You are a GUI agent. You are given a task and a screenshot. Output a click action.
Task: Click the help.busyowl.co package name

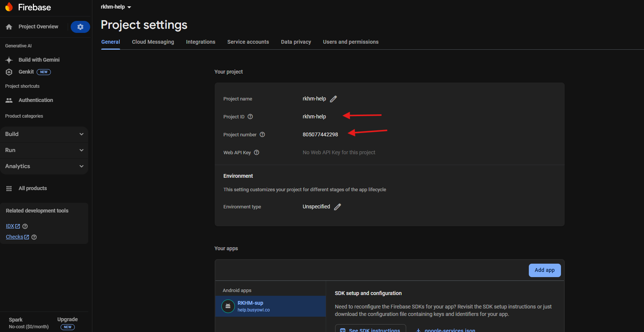pos(254,310)
